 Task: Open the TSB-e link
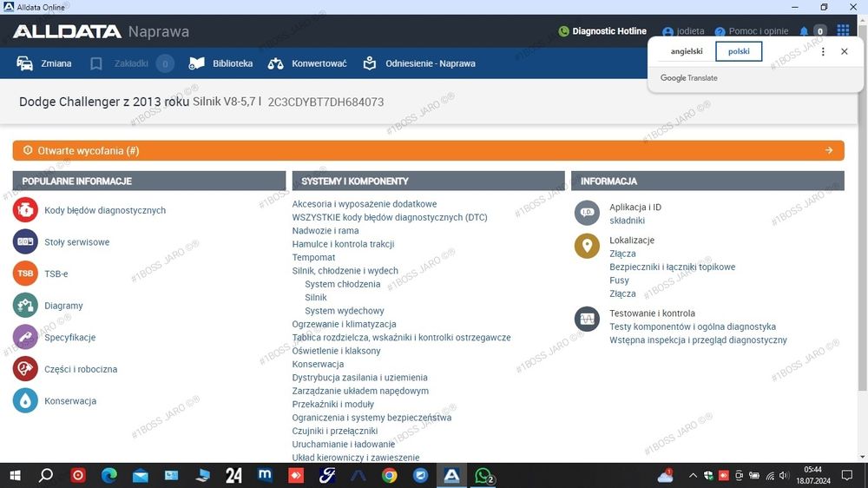[56, 274]
